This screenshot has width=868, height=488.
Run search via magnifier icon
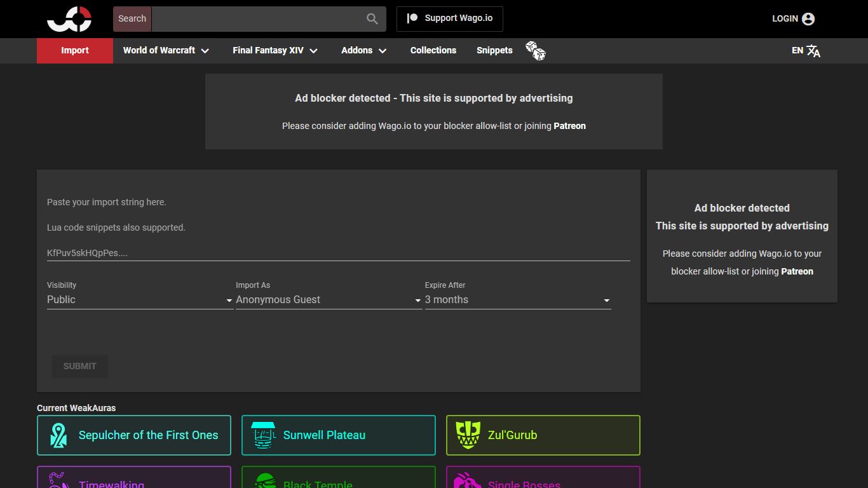[372, 19]
